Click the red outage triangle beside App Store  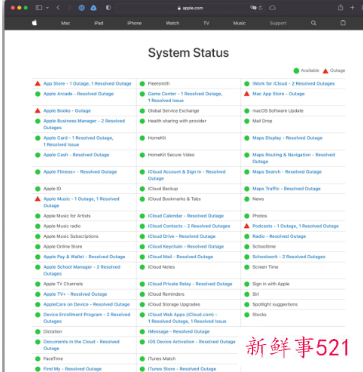pos(38,84)
